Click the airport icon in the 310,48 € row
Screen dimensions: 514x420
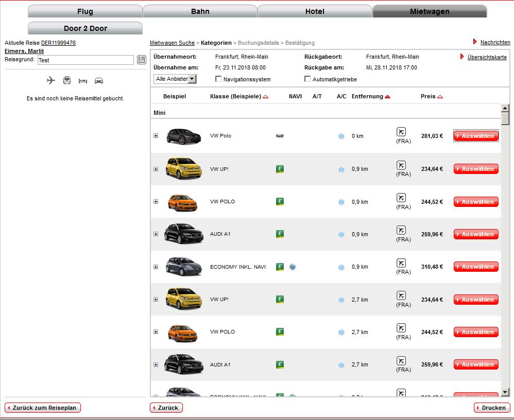pos(401,262)
